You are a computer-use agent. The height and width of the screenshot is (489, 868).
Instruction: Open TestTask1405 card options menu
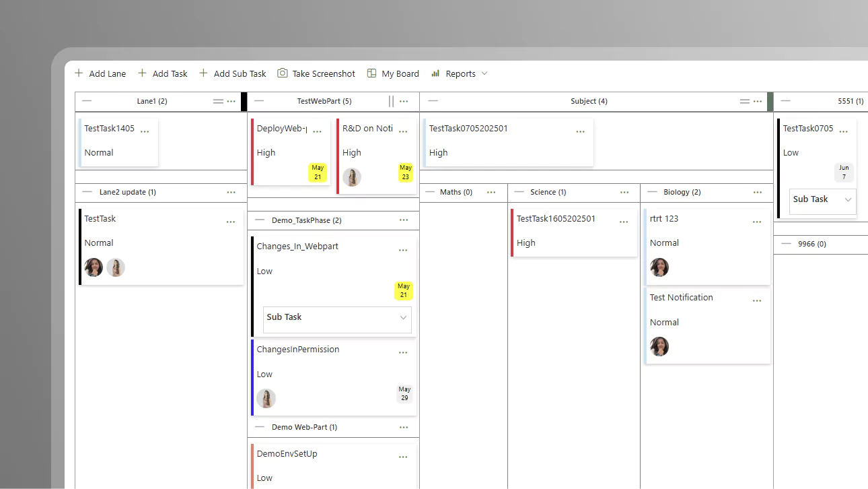145,131
